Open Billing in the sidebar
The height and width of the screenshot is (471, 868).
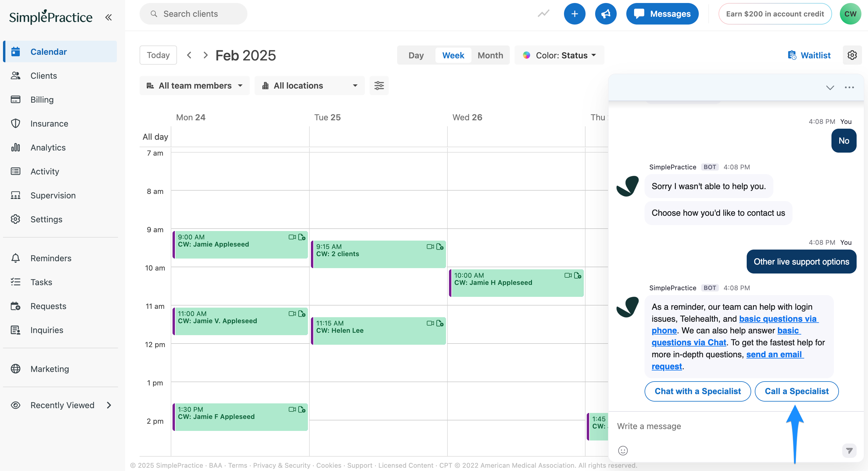click(60, 99)
